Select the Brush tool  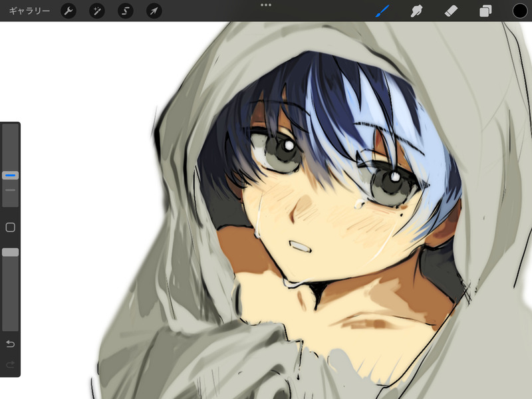(x=382, y=11)
